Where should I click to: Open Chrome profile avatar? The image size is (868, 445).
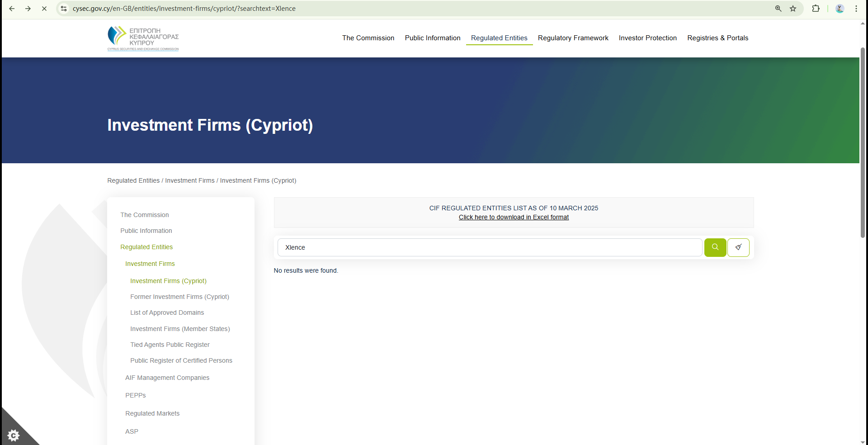tap(840, 9)
